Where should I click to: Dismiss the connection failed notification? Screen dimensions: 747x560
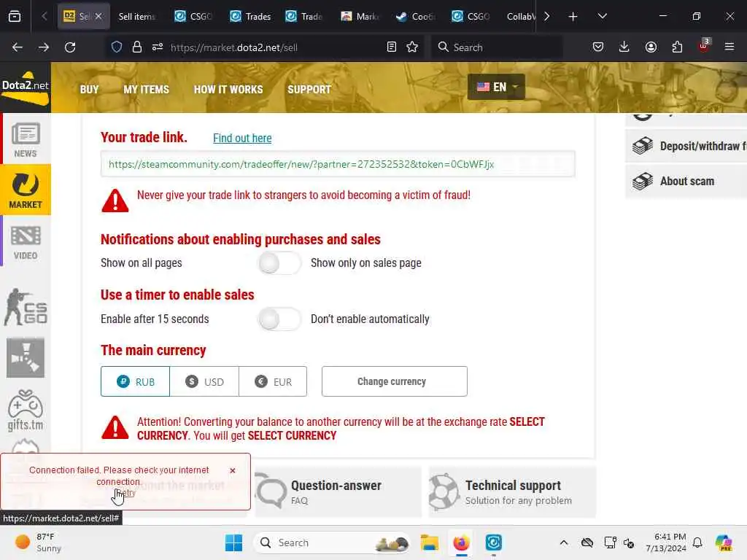233,470
